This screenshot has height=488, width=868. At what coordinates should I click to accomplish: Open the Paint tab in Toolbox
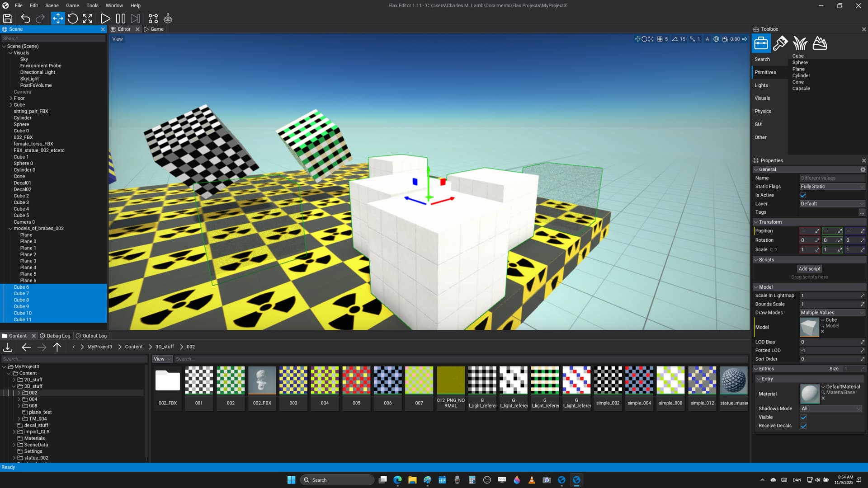click(780, 43)
